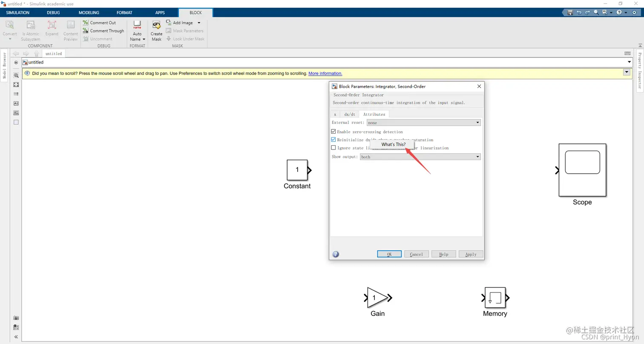The height and width of the screenshot is (344, 644).
Task: Click OK in Block Parameters dialog
Action: point(389,254)
